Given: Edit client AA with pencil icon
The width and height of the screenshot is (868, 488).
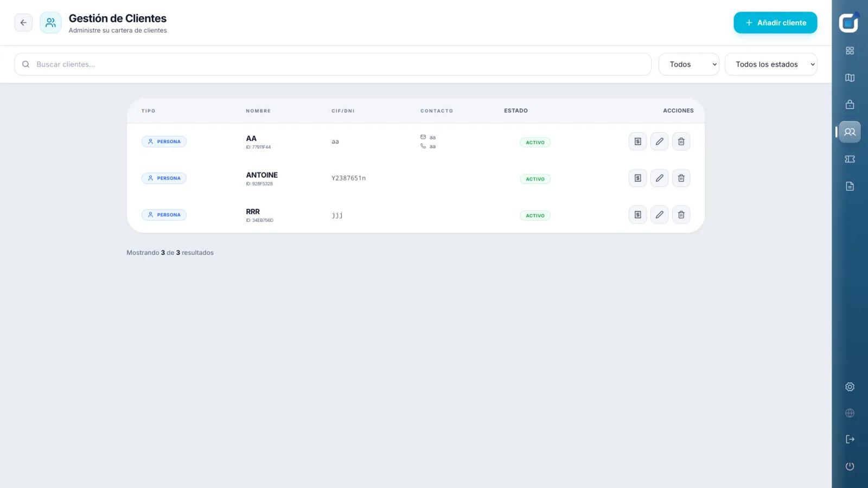Looking at the screenshot, I should point(660,142).
